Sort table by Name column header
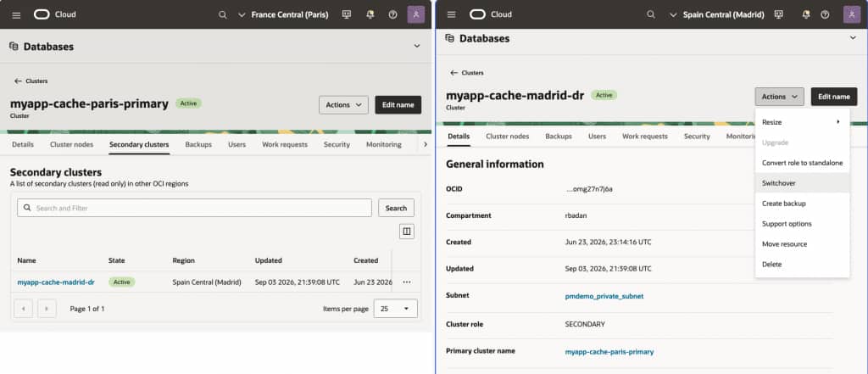868x374 pixels. coord(26,260)
